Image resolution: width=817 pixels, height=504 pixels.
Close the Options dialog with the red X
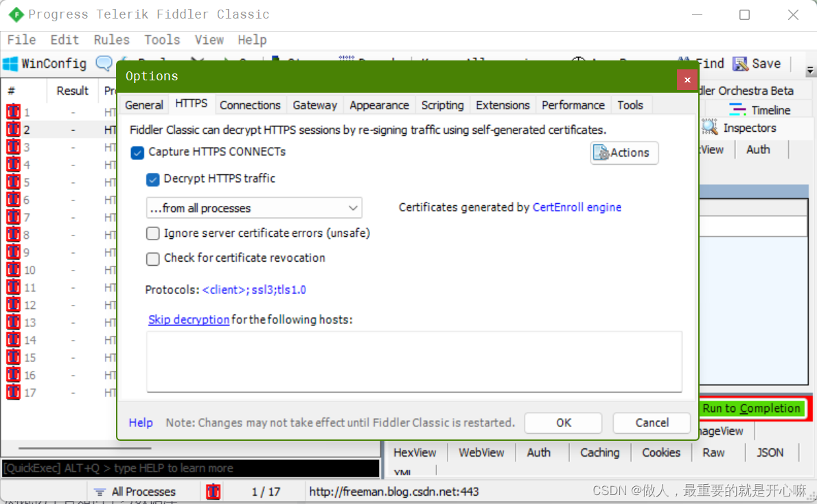click(687, 80)
